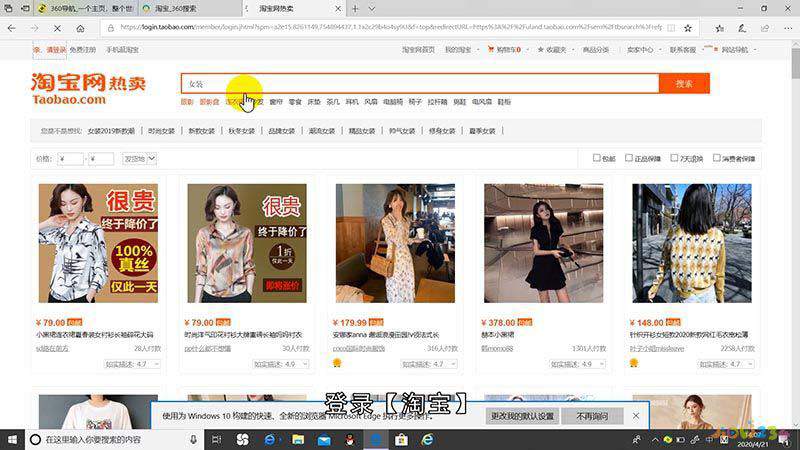Go back using the browser back arrow
800x450 pixels.
(x=12, y=29)
